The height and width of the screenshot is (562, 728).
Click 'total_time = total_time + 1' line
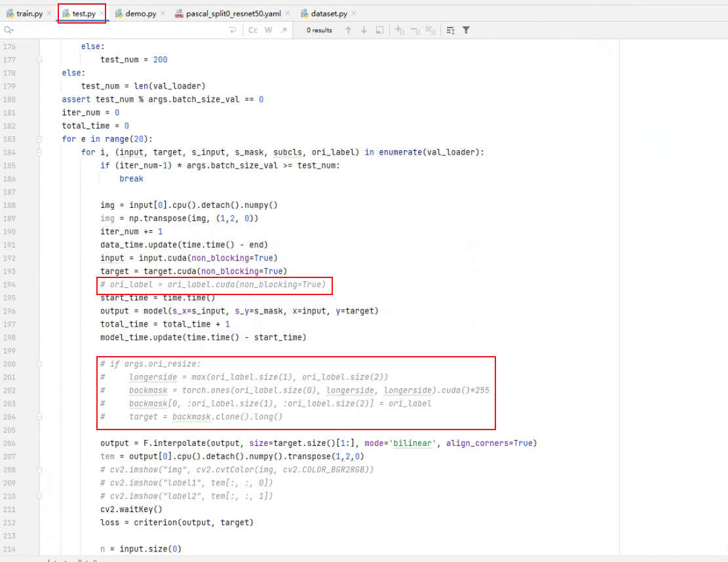165,324
